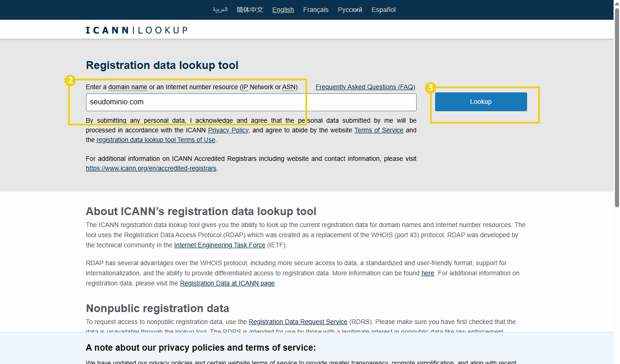620x364 pixels.
Task: Open the website Terms of Service link
Action: (x=379, y=130)
